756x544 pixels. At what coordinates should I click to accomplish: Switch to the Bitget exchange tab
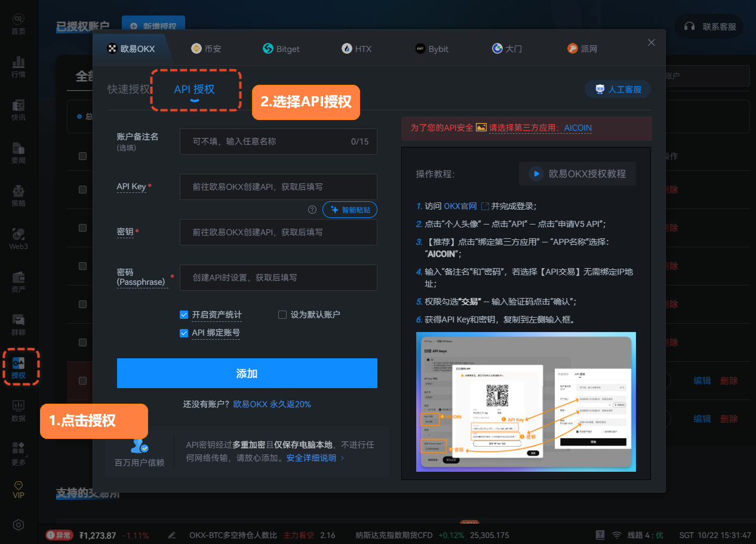(x=281, y=49)
